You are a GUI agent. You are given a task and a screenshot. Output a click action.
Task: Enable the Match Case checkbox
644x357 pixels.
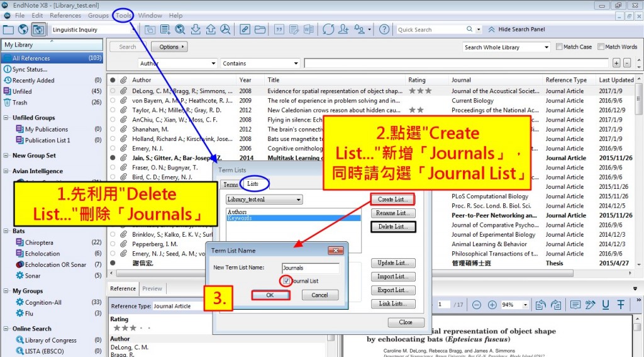[559, 47]
